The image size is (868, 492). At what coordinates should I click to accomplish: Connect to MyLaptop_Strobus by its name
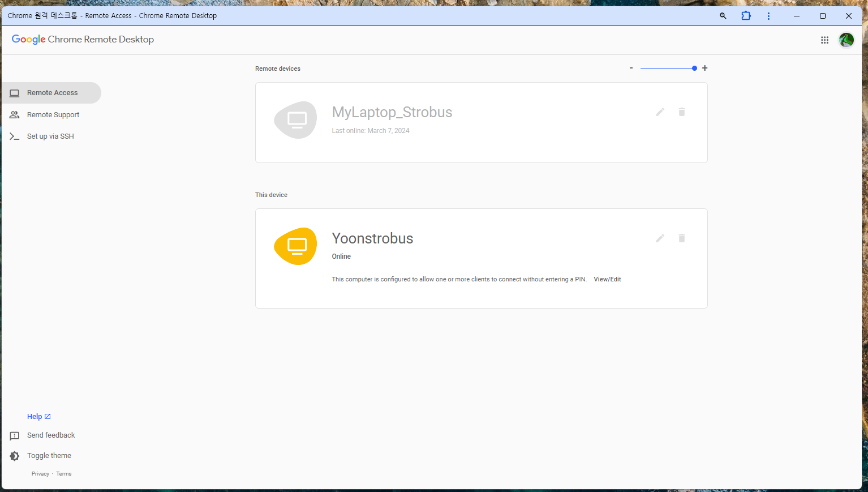(x=392, y=112)
